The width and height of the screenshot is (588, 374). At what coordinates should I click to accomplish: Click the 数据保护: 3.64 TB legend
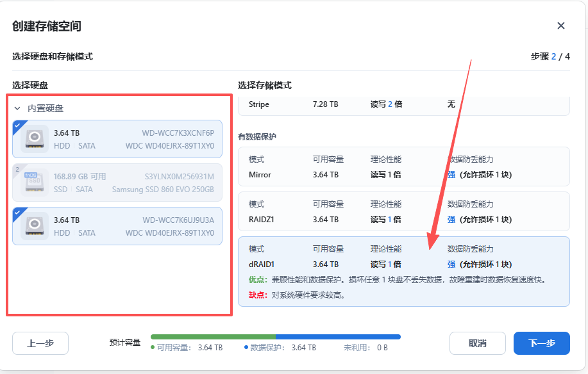coord(280,348)
